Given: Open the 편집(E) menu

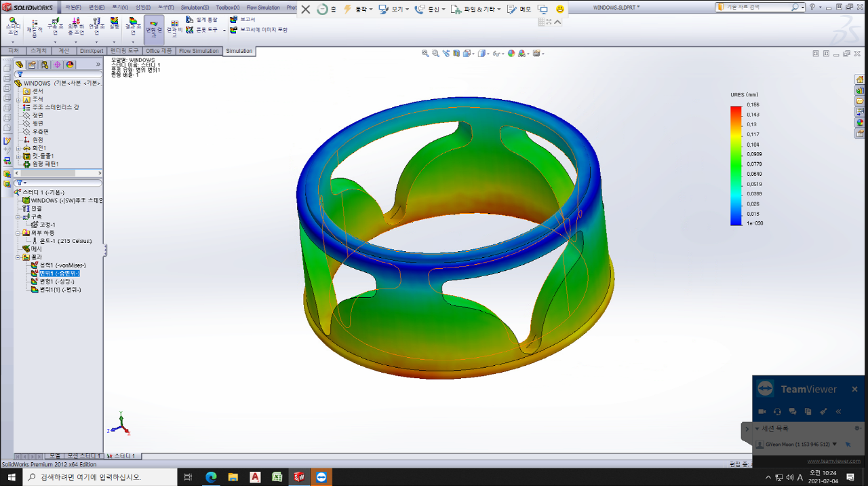Looking at the screenshot, I should click(97, 7).
